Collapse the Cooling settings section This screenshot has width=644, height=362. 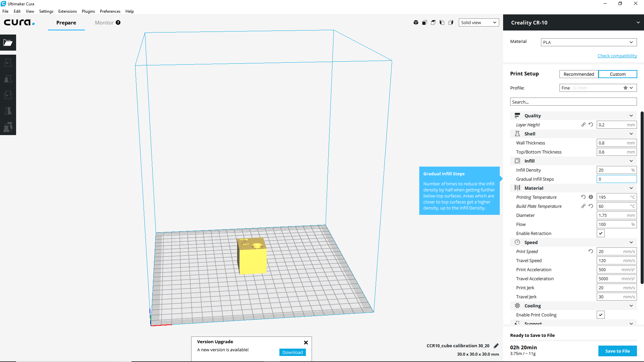coord(574,306)
